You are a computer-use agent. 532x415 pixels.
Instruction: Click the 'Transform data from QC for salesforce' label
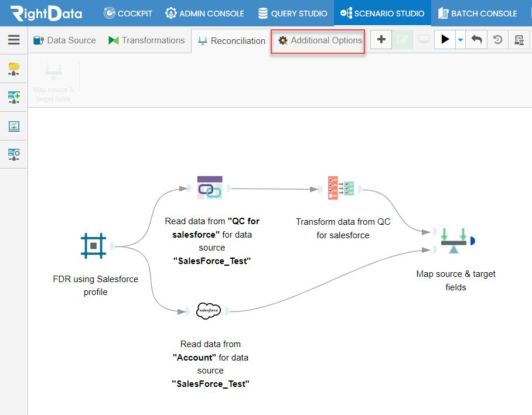click(343, 228)
